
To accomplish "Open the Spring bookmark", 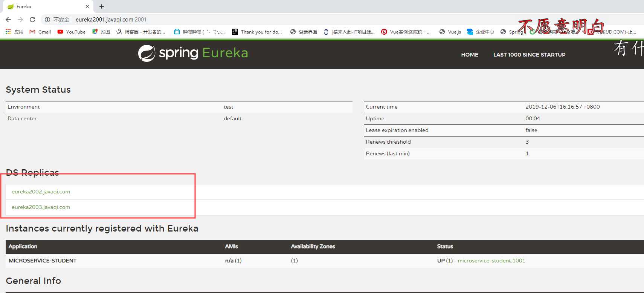I will pyautogui.click(x=512, y=32).
